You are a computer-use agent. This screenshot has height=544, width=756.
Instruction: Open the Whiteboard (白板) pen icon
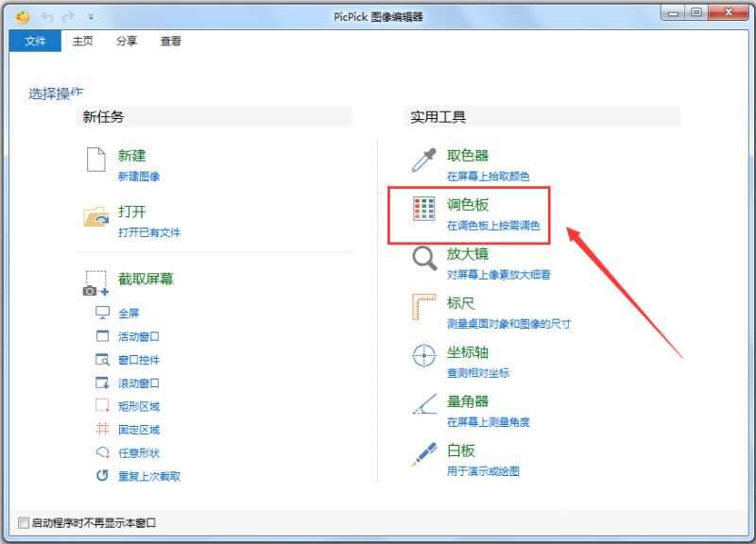424,454
